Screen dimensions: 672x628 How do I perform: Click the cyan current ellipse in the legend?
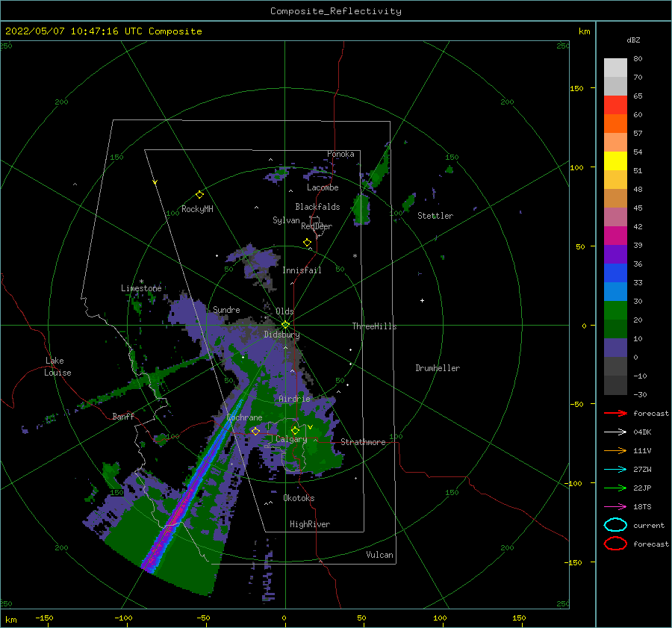pos(615,525)
